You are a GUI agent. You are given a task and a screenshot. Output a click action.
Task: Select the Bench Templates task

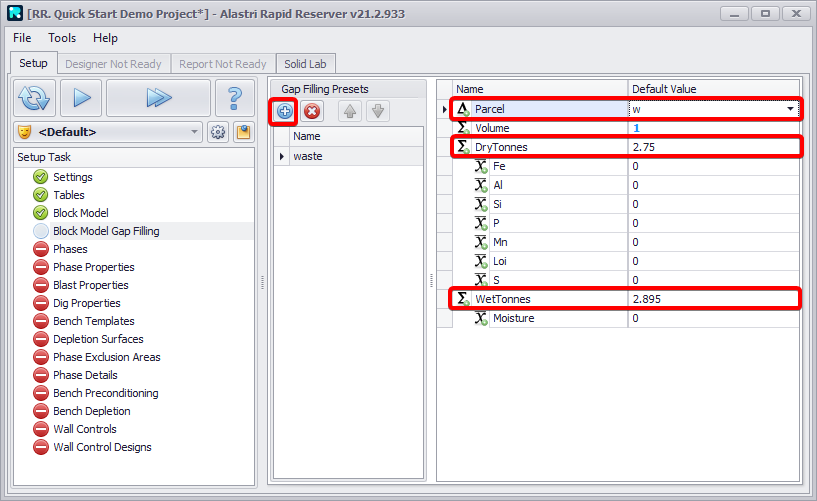94,321
